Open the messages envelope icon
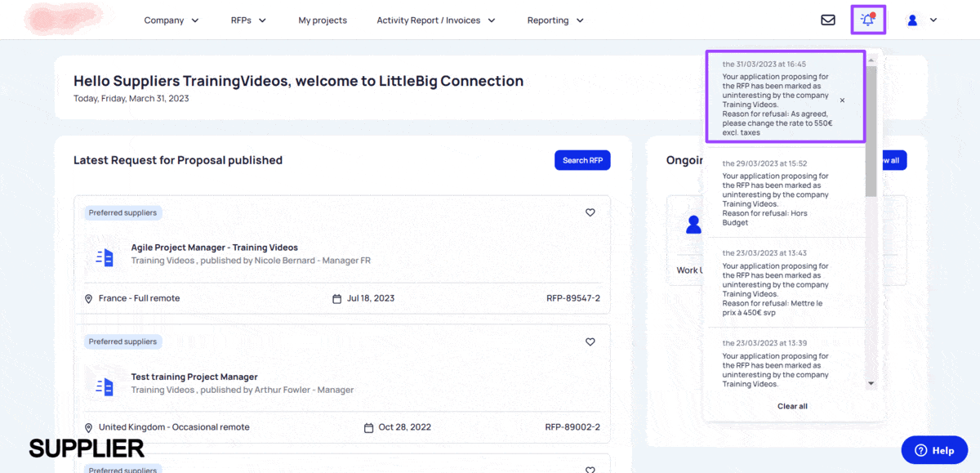The height and width of the screenshot is (473, 980). pos(828,20)
